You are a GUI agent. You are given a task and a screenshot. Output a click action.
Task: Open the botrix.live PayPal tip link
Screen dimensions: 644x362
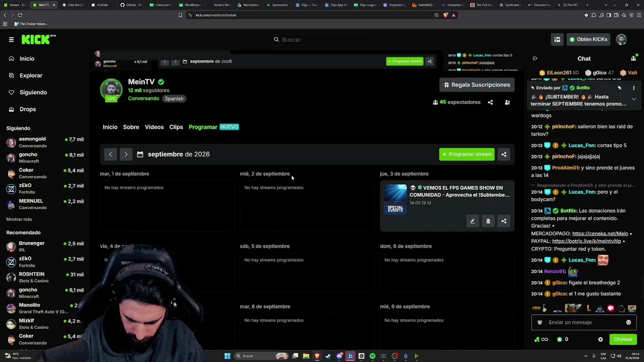587,241
